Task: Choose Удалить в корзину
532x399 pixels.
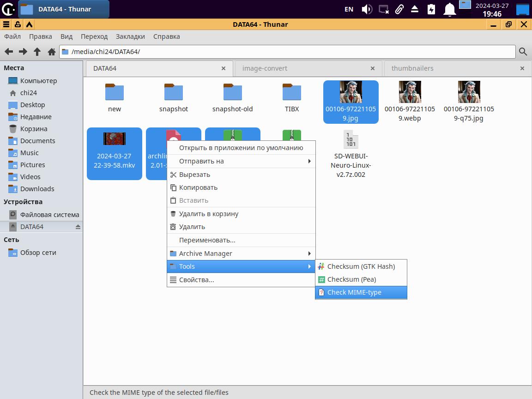Action: coord(241,214)
